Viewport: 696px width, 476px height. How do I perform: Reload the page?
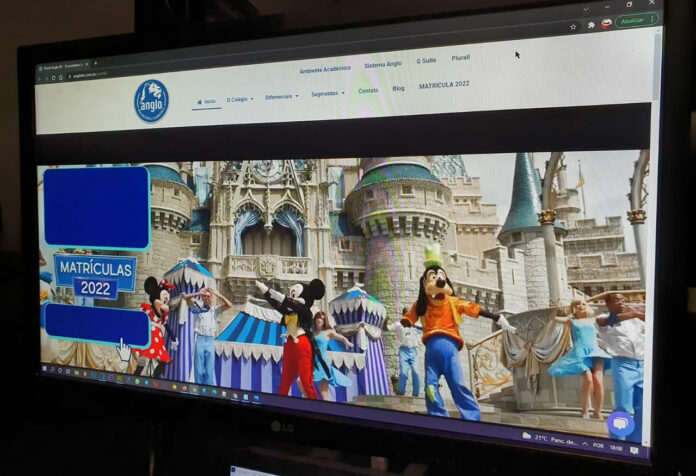tap(54, 77)
